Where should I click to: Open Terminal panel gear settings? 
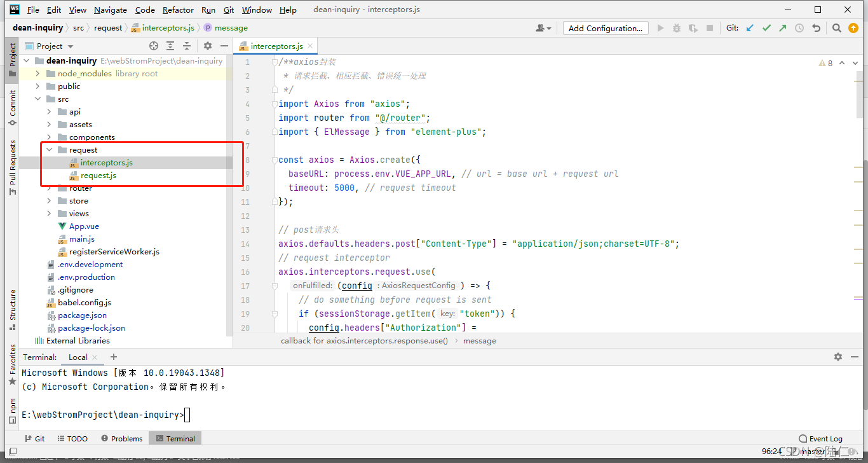coord(838,357)
